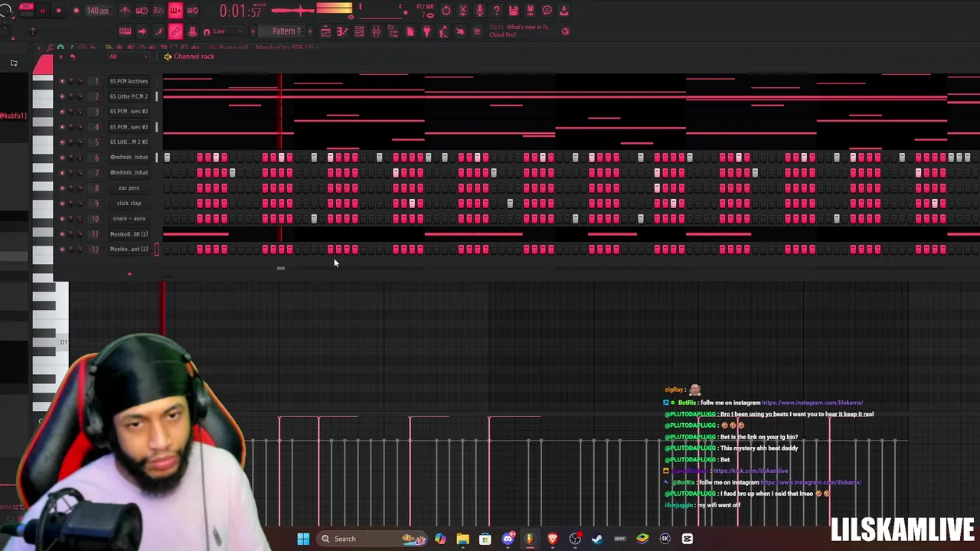Toggle the highlighted link/multilink controller button
The width and height of the screenshot is (980, 551).
click(x=175, y=31)
